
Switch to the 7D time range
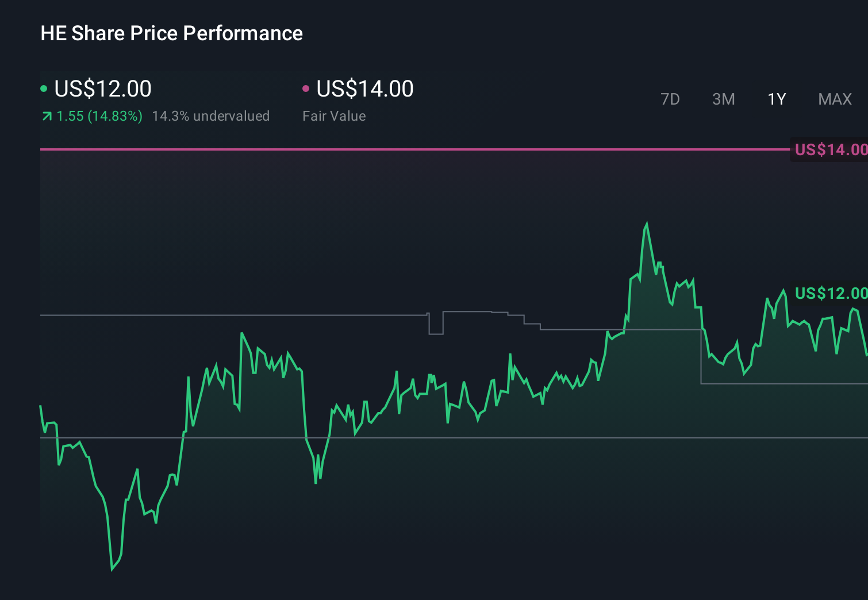pyautogui.click(x=671, y=99)
